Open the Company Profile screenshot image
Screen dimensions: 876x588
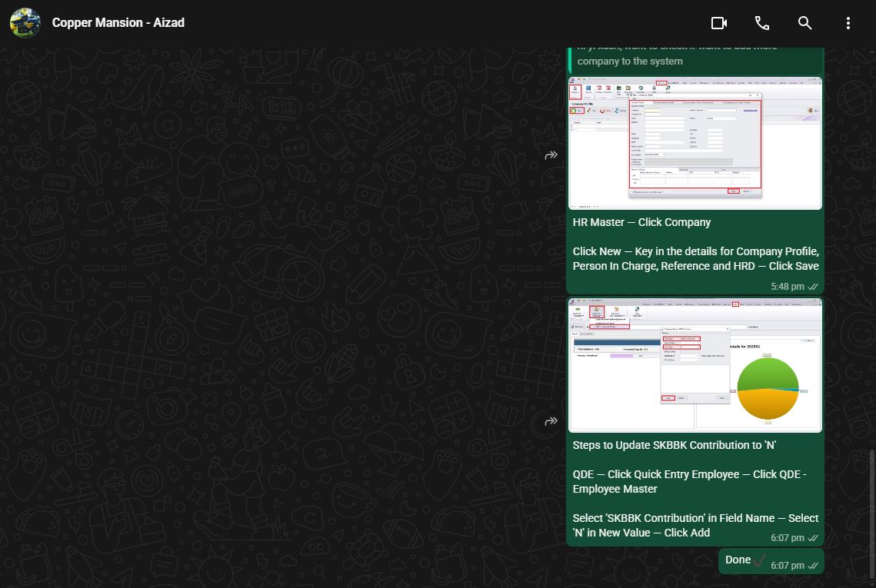(x=695, y=144)
